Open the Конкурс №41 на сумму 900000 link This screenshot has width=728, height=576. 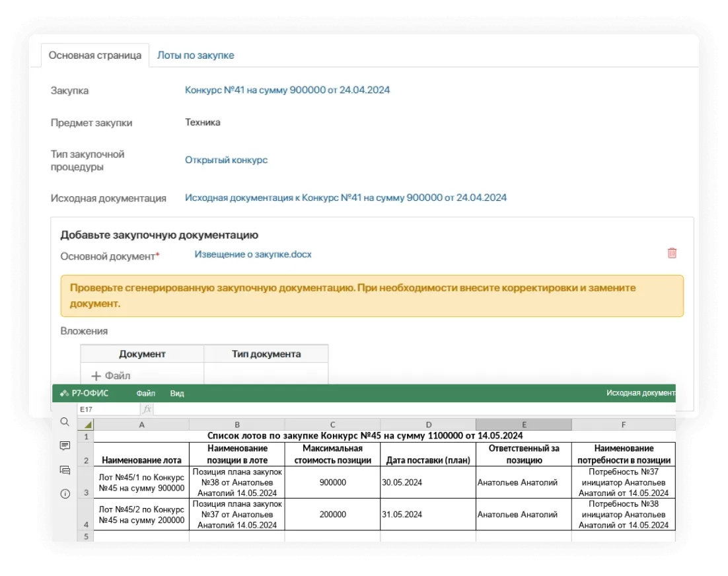[287, 90]
